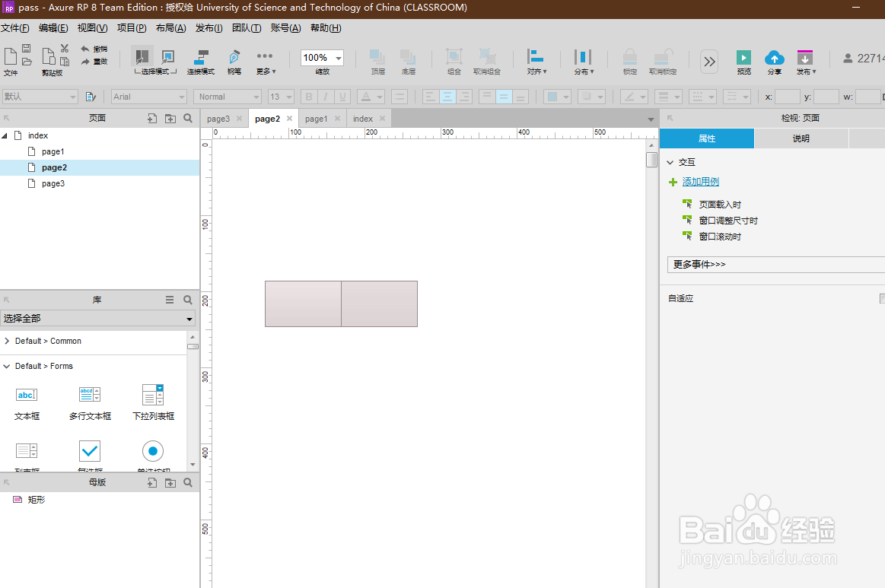Activate the 连接模式 connector tool
Image resolution: width=885 pixels, height=588 pixels.
click(200, 62)
